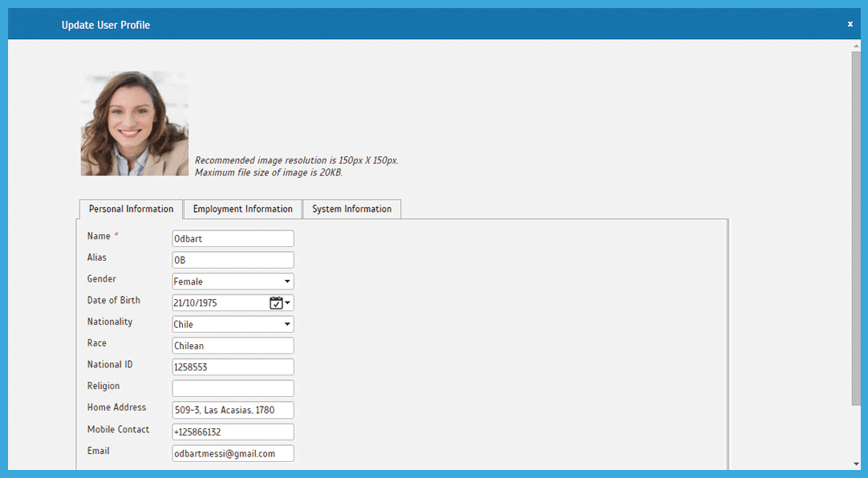Click the 'Email' label
The width and height of the screenshot is (868, 478).
coord(98,451)
